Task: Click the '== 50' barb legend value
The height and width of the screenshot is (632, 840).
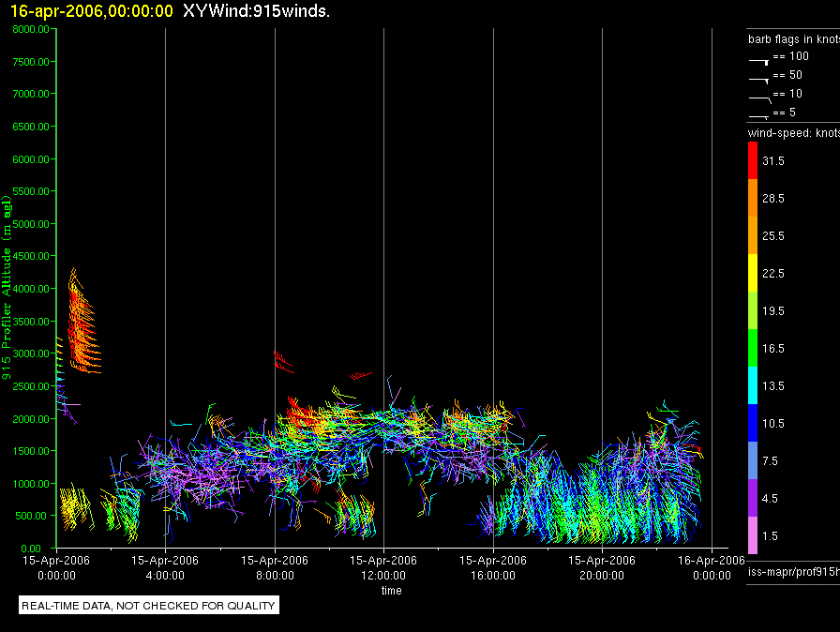Action: (x=787, y=75)
